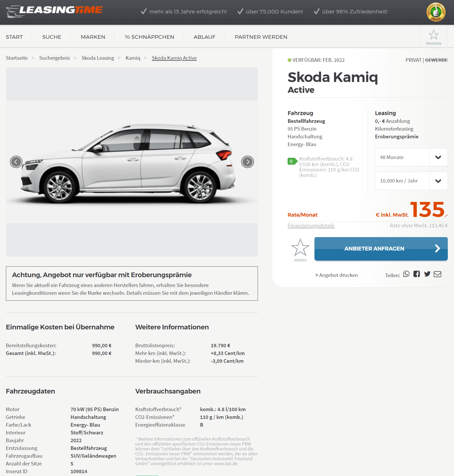Viewport: 454px width, 476px height.
Task: Open the MARKEN menu item
Action: click(93, 37)
